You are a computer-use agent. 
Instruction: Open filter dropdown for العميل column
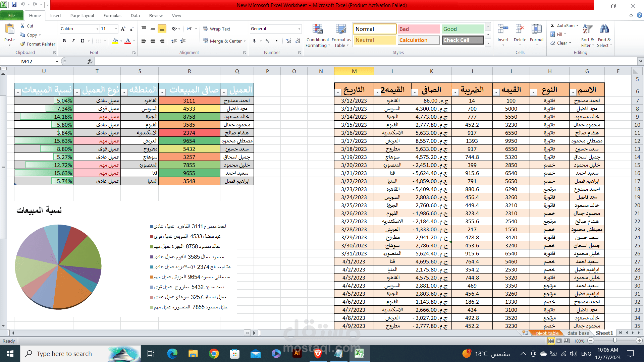pos(224,92)
